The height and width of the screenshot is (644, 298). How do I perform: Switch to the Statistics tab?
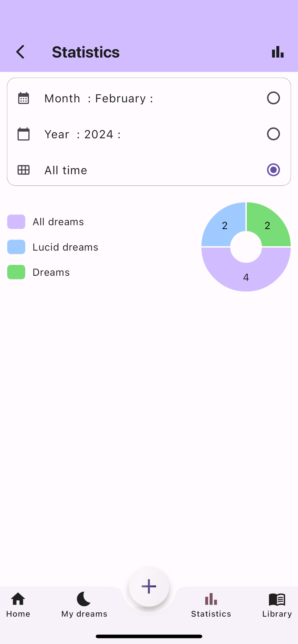(211, 605)
